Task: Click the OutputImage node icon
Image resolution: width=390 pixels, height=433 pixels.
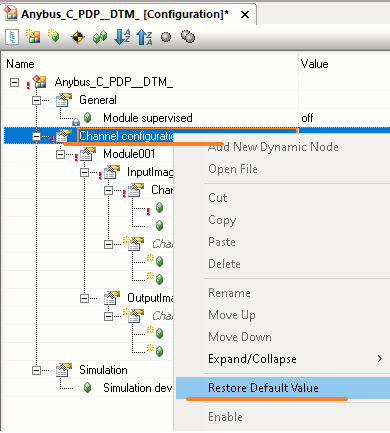Action: click(x=112, y=298)
